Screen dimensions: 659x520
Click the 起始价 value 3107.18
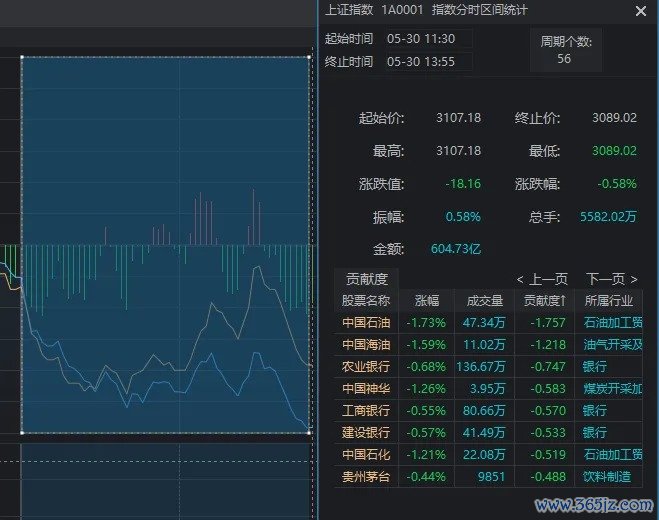(x=459, y=118)
